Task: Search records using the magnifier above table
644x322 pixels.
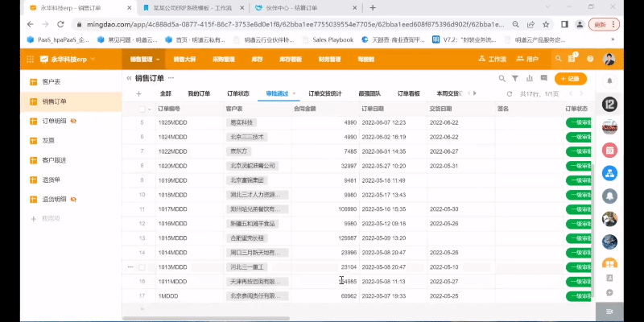Action: coord(502,78)
